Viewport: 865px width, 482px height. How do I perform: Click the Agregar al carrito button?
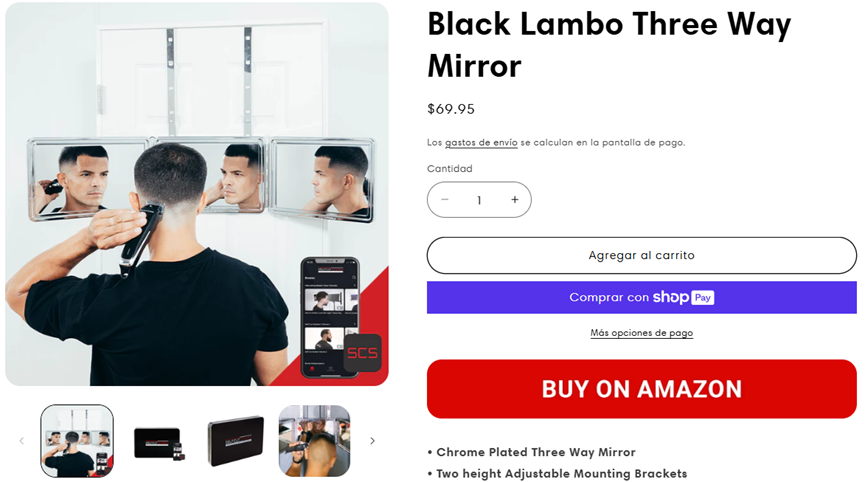tap(642, 255)
